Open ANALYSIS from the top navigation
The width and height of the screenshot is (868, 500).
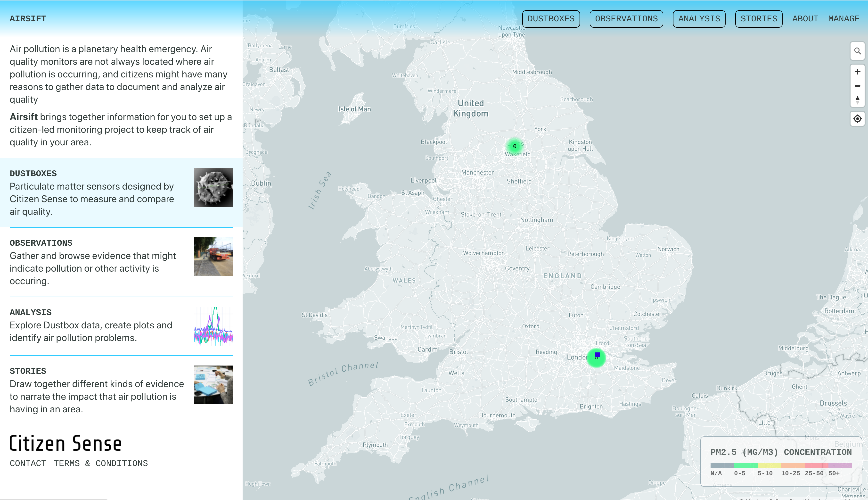click(x=699, y=18)
